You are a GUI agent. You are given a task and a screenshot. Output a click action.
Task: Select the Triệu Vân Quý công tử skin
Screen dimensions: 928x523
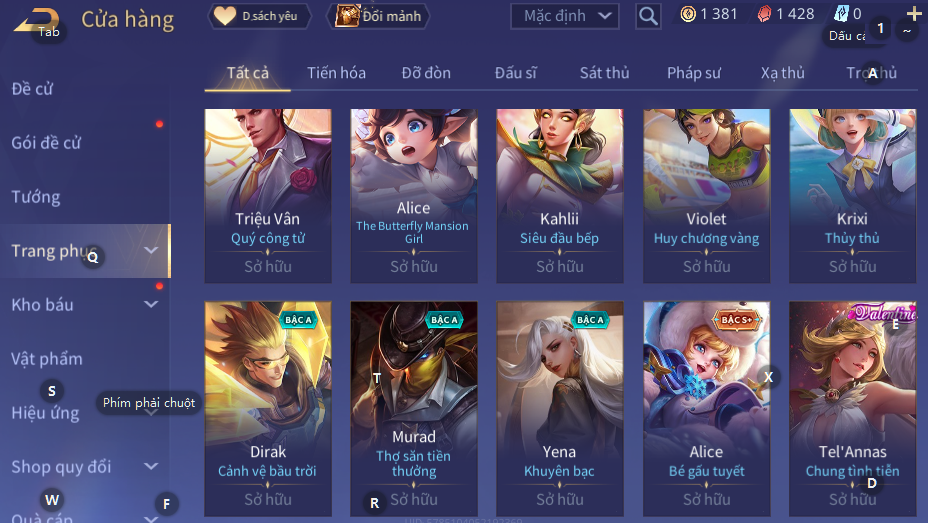click(x=268, y=196)
